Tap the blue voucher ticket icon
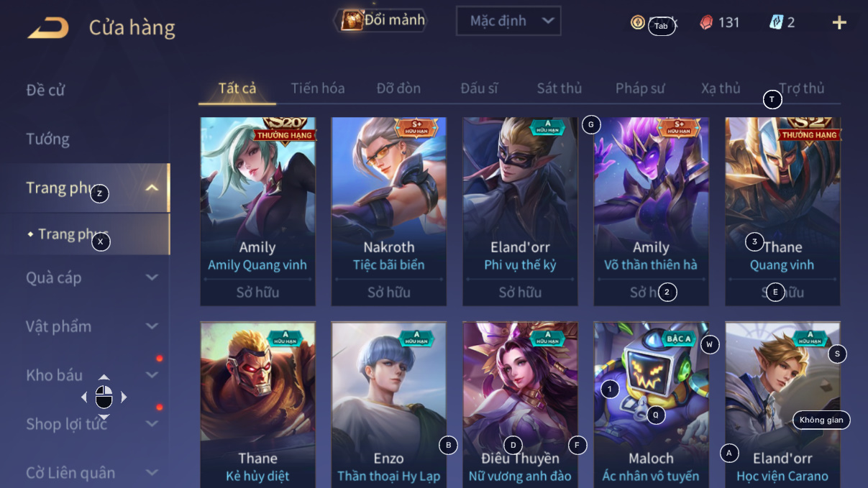The height and width of the screenshot is (488, 868). click(x=776, y=22)
